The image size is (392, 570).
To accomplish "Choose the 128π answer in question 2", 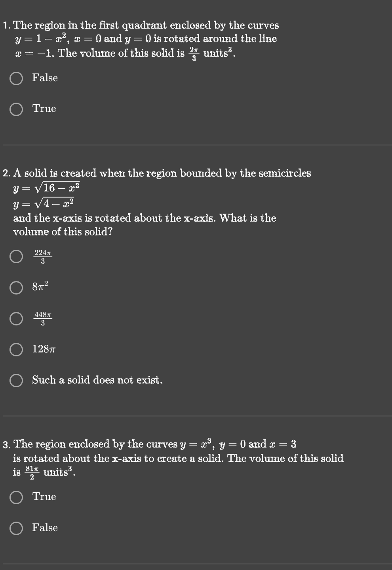I will (x=17, y=349).
